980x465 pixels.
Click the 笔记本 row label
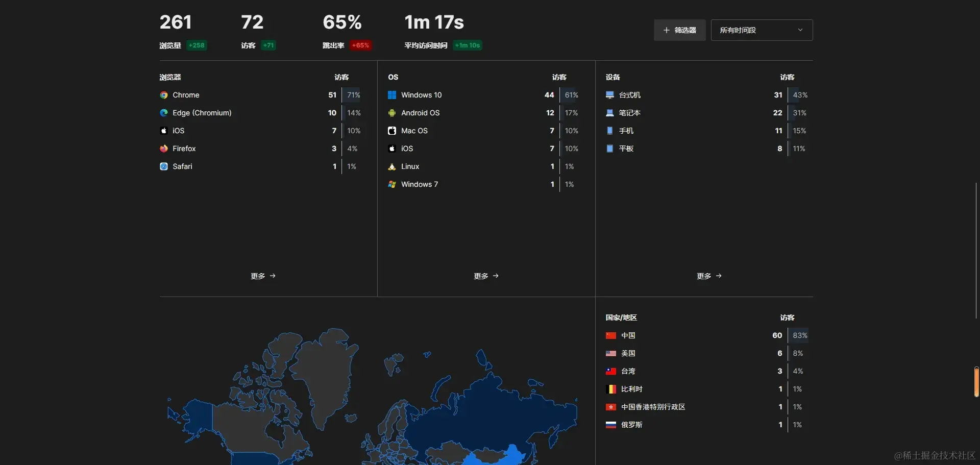point(630,113)
